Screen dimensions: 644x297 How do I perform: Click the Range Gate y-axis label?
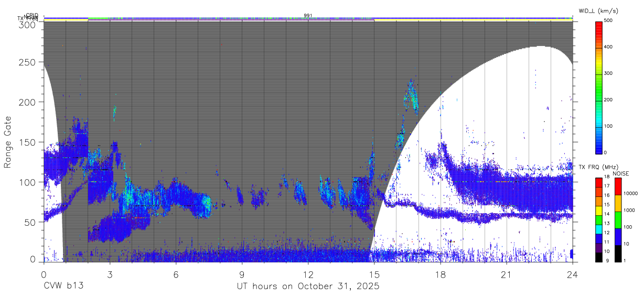pos(8,142)
